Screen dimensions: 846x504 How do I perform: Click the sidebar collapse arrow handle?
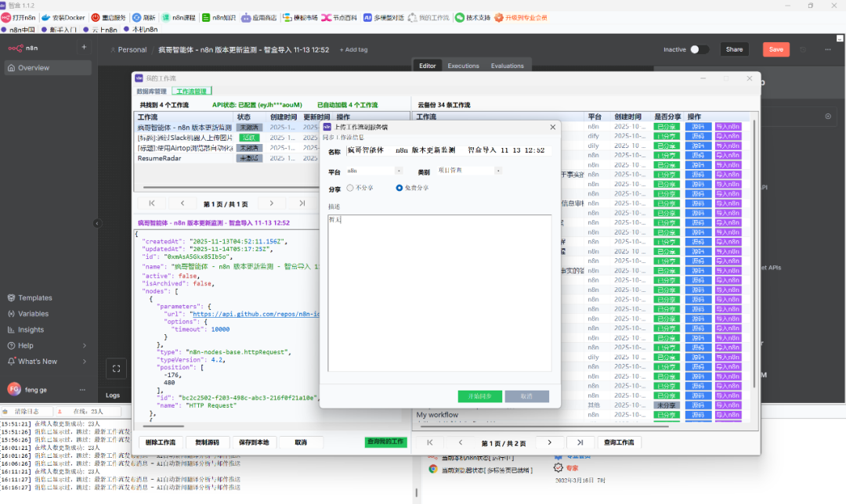97,223
